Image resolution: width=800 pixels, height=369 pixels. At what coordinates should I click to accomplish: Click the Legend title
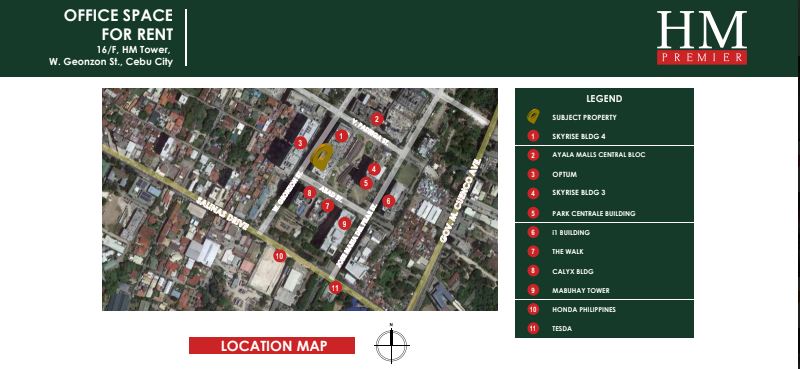coord(604,99)
